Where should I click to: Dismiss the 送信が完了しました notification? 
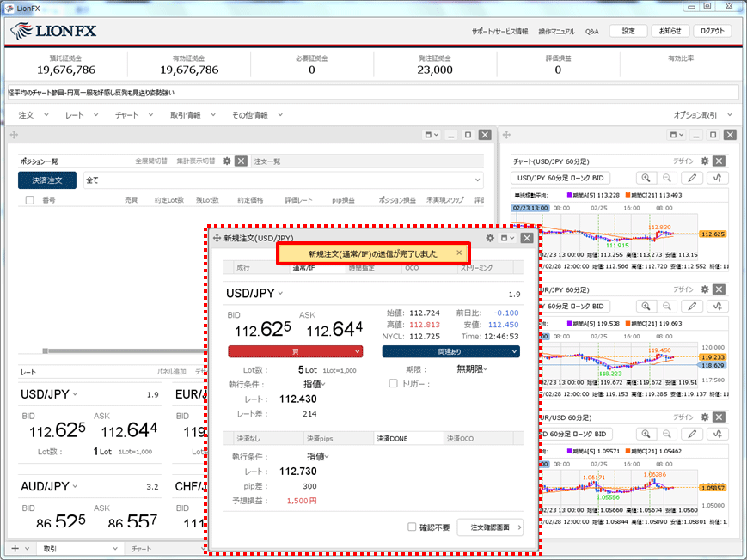point(459,253)
